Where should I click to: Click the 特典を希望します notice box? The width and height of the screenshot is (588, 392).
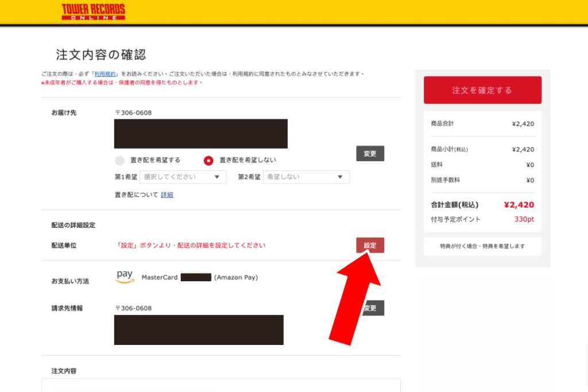coord(482,246)
